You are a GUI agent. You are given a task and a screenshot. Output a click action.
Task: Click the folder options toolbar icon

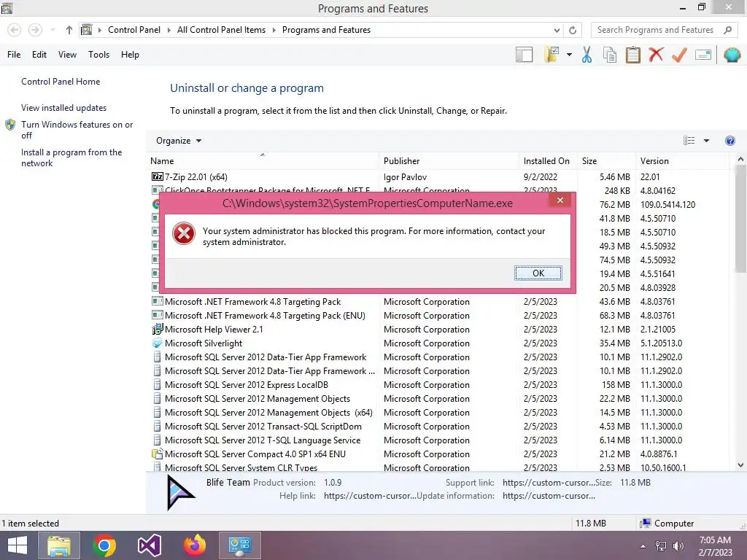551,55
